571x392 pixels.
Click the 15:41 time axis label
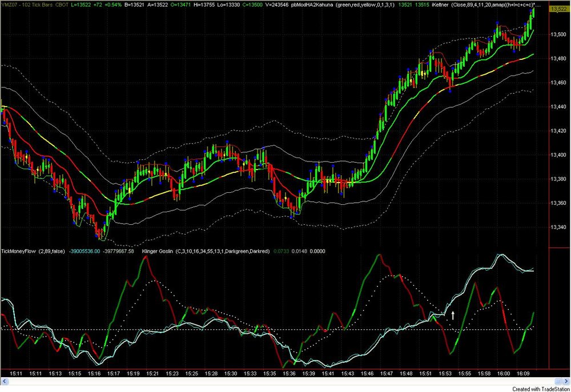[x=328, y=373]
